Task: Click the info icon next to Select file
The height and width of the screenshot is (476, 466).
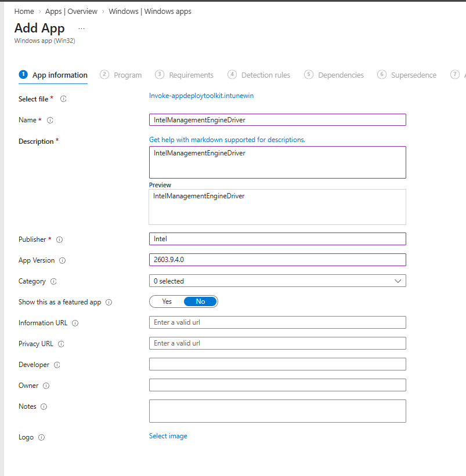Action: pyautogui.click(x=63, y=99)
